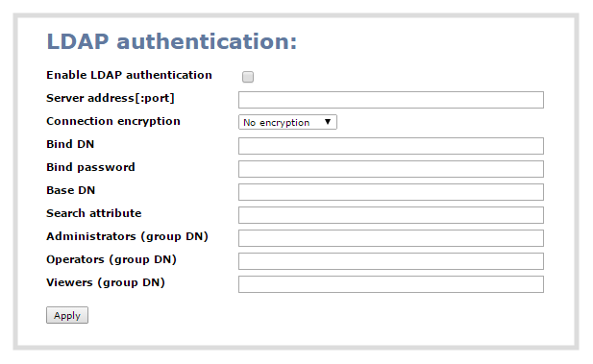The height and width of the screenshot is (364, 593).
Task: Click the 'Base DN' label
Action: (70, 190)
